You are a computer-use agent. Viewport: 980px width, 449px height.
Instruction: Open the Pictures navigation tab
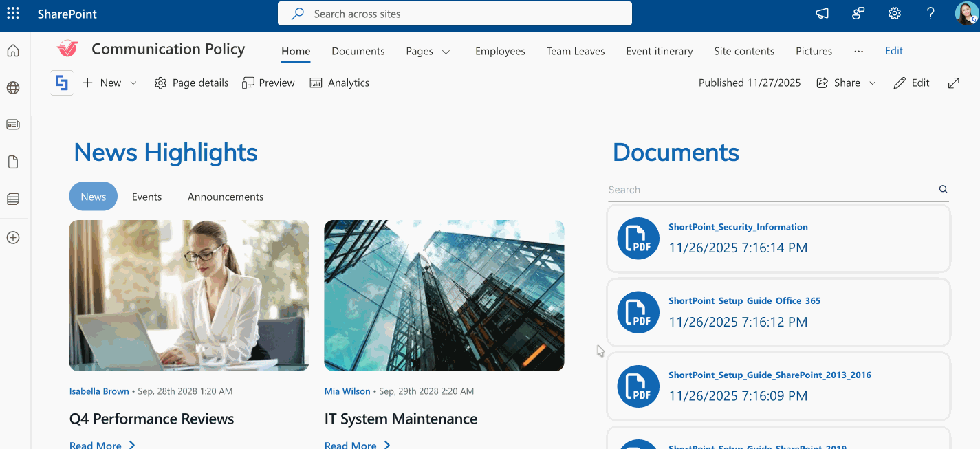(814, 51)
